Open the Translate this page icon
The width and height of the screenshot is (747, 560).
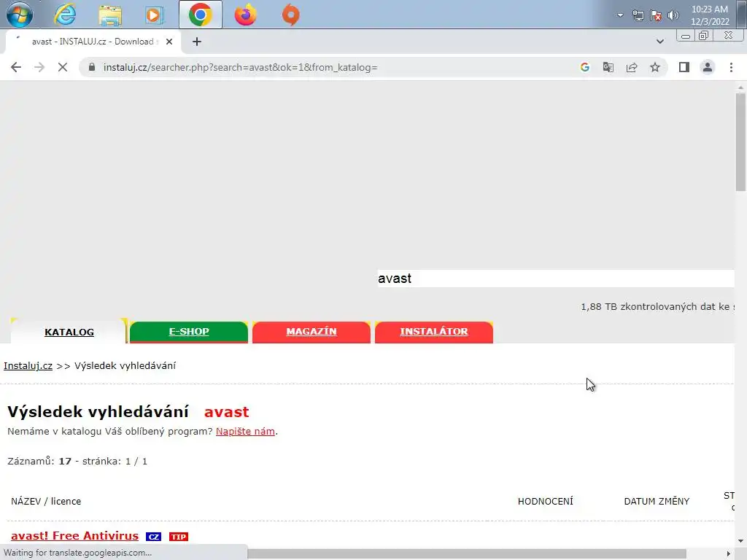[x=608, y=67]
